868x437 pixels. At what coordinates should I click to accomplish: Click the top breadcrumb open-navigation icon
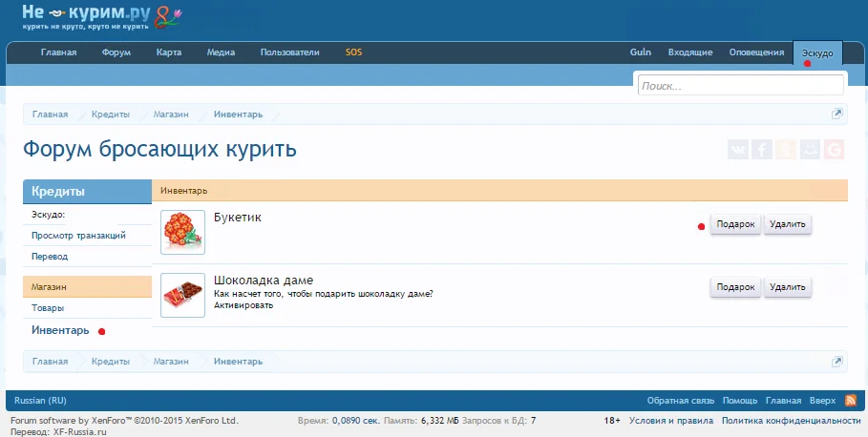(x=836, y=114)
